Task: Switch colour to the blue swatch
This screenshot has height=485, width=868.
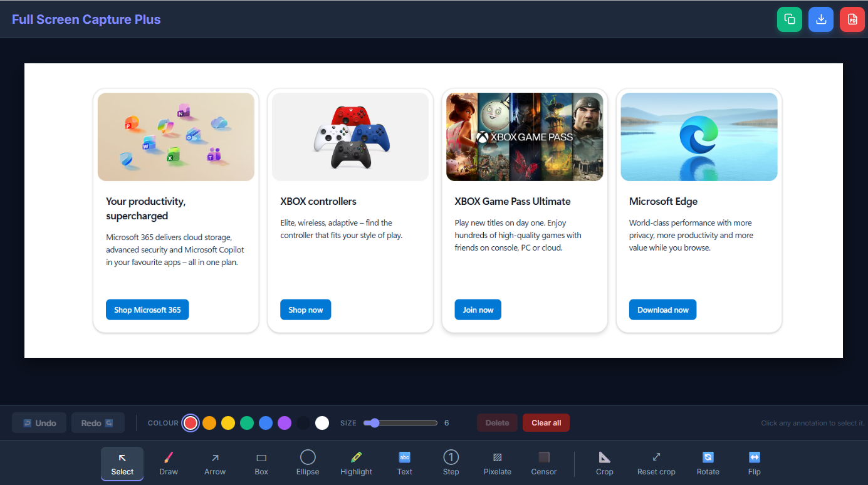Action: (266, 423)
